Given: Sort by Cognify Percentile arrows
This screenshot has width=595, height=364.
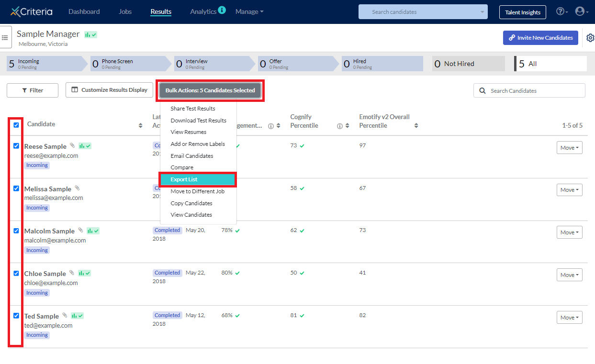Looking at the screenshot, I should point(347,126).
